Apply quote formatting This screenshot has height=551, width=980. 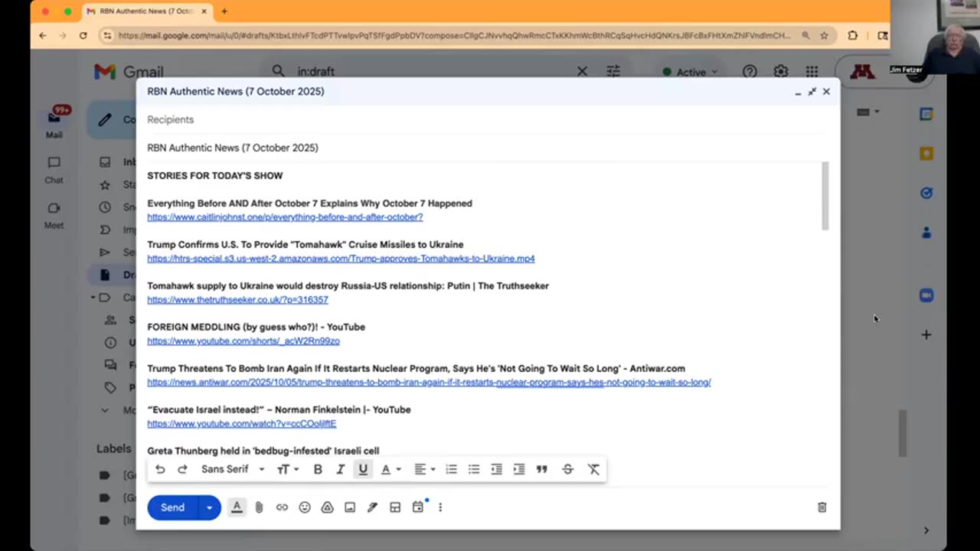tap(542, 469)
